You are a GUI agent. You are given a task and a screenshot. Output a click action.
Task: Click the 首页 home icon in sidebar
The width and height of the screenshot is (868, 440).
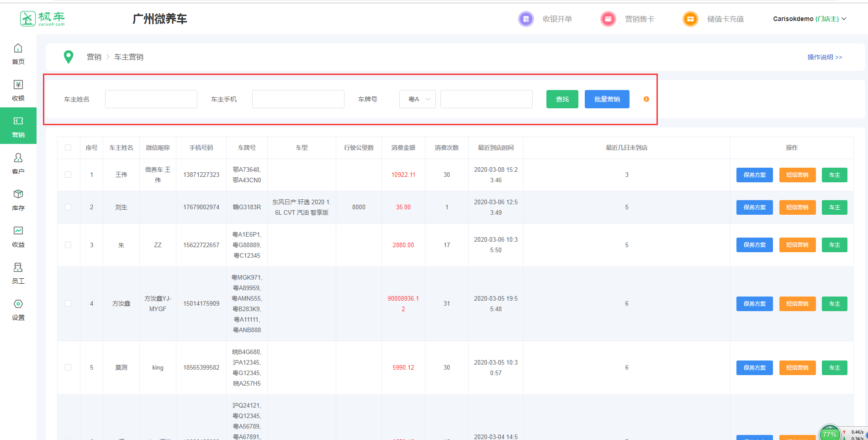[18, 48]
